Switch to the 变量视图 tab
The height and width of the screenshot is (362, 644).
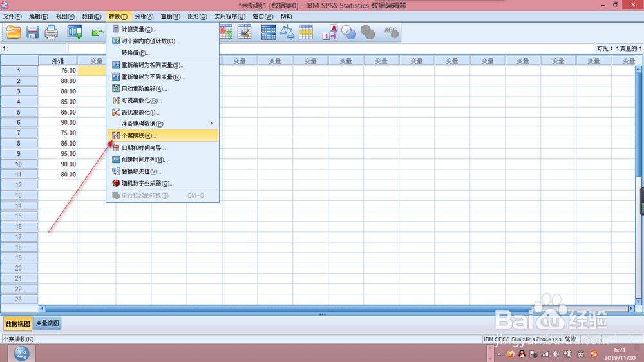(x=47, y=323)
